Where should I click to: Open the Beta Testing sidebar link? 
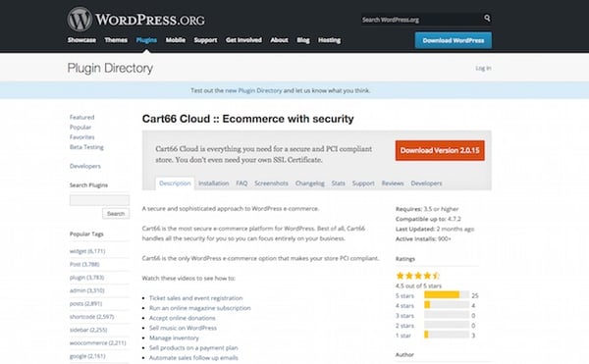tap(86, 147)
